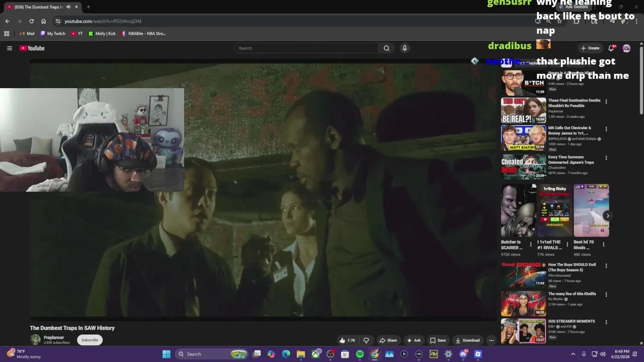Open the YT bookmark

point(77,34)
